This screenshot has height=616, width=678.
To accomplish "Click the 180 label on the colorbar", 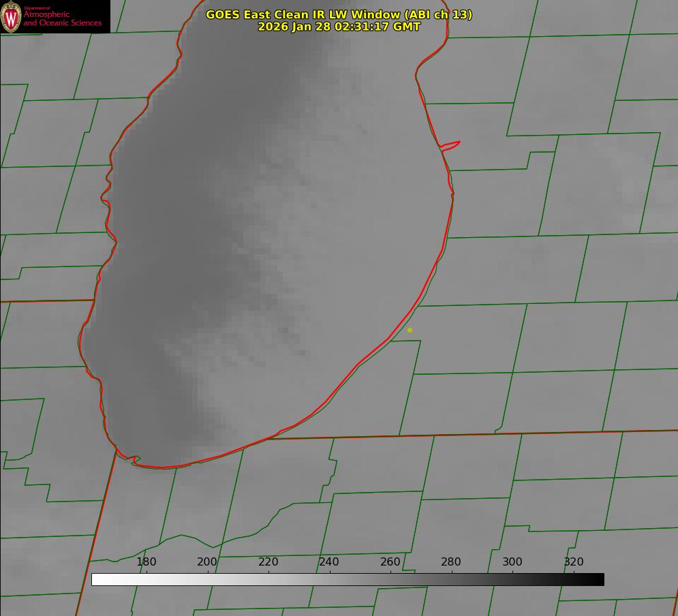I will point(147,561).
